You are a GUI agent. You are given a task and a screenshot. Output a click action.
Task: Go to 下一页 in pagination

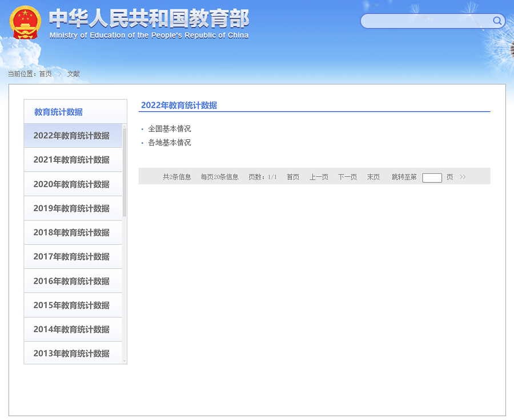coord(347,177)
